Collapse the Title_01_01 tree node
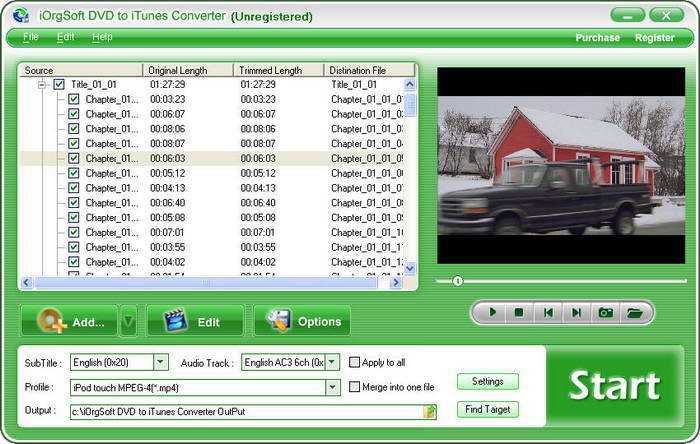 click(42, 84)
